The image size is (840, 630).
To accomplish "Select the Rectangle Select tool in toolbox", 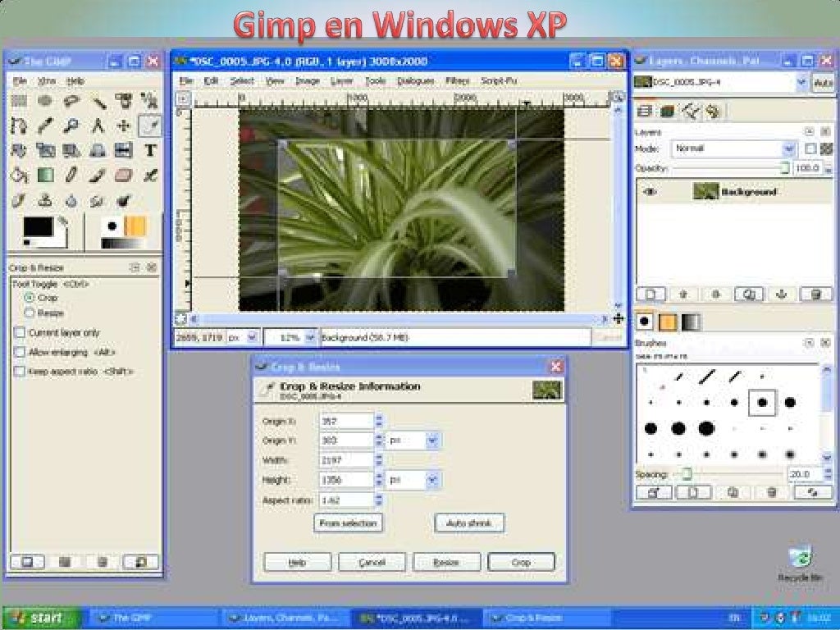I will (20, 101).
